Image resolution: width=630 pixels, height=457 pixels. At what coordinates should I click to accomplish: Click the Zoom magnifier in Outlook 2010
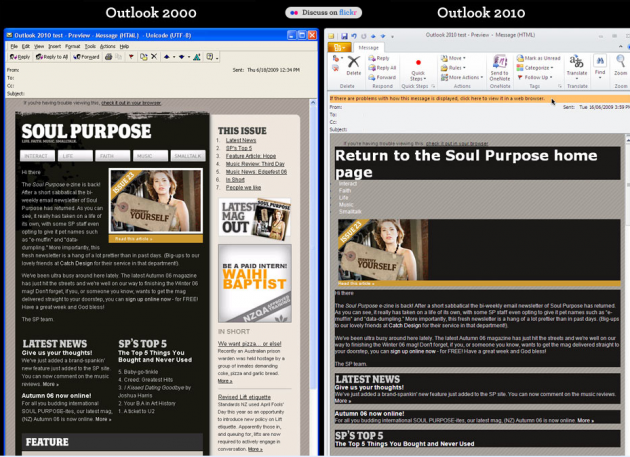(x=621, y=66)
